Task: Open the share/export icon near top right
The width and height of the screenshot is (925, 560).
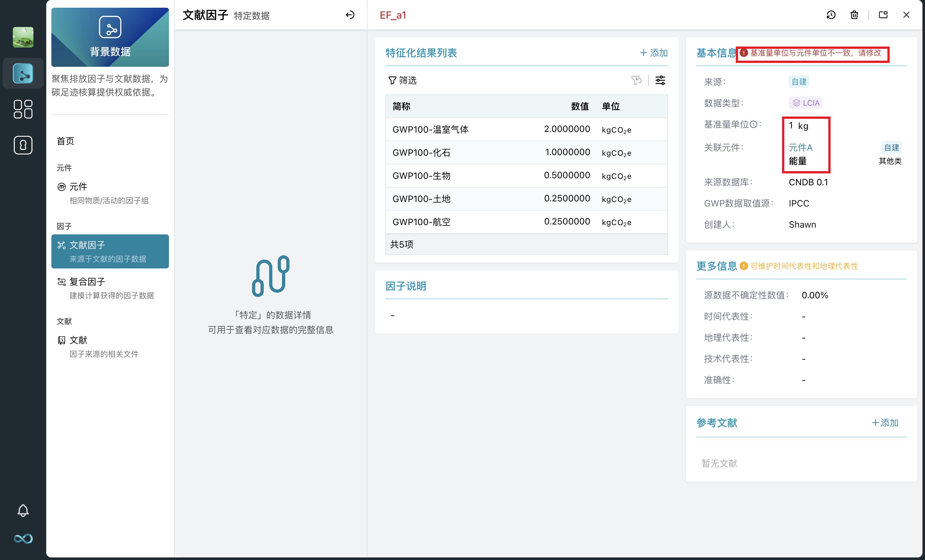Action: tap(883, 15)
